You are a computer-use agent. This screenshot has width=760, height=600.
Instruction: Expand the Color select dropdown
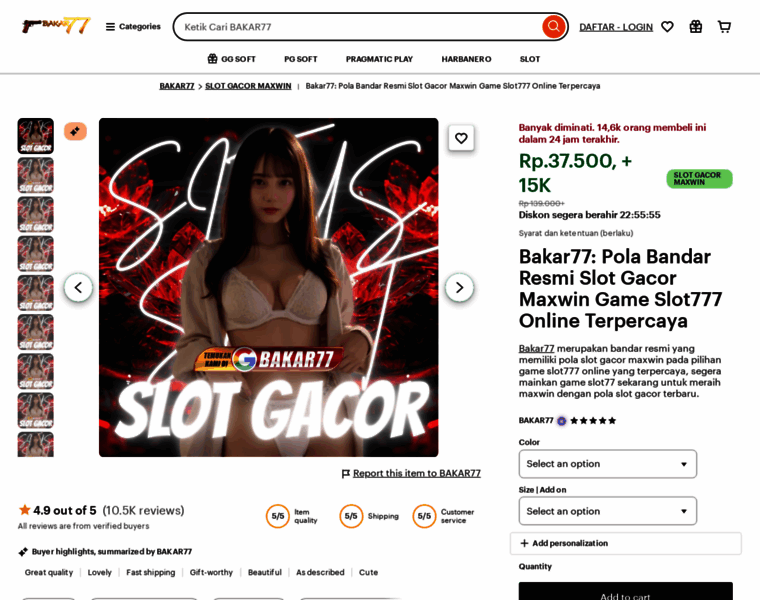[607, 464]
